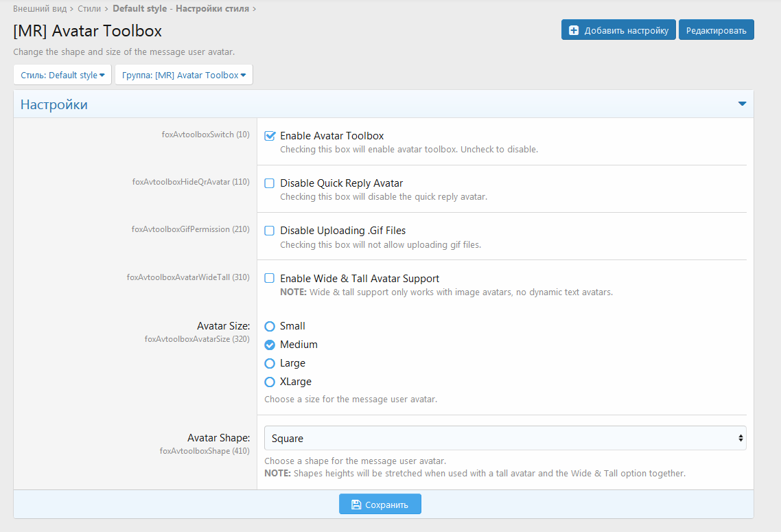Tick Enable Wide & Tall Avatar Support
781x532 pixels.
pyautogui.click(x=270, y=279)
